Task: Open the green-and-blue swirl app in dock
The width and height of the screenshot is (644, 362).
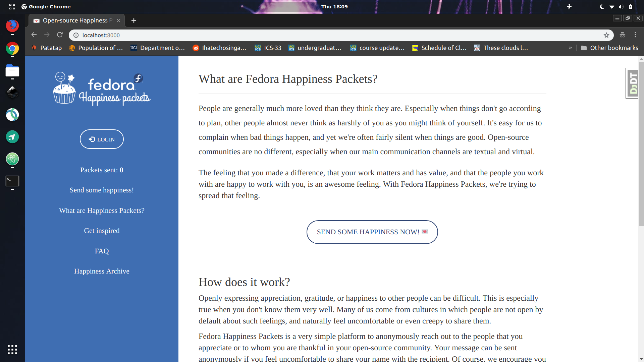Action: click(x=12, y=115)
